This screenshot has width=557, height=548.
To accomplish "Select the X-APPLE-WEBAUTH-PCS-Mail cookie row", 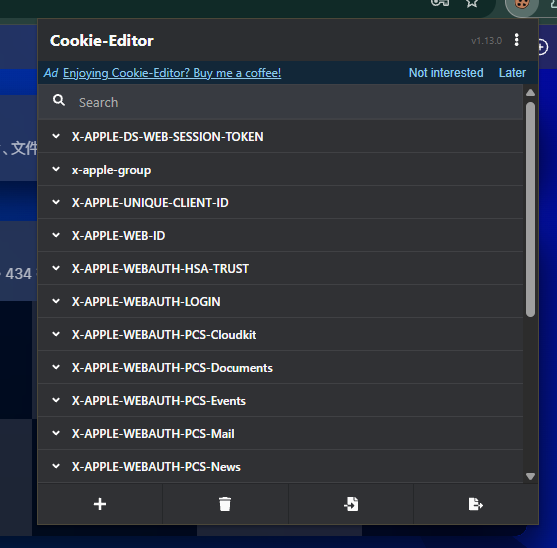I will pyautogui.click(x=280, y=434).
